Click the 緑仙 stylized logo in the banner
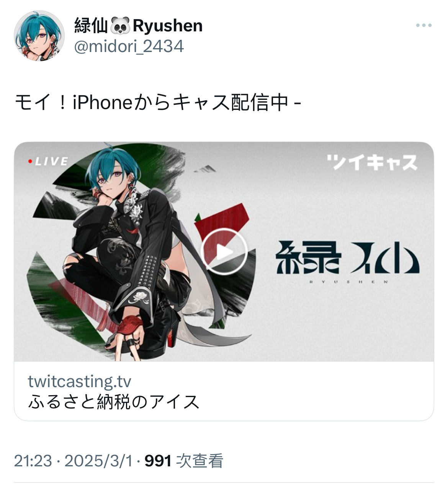The height and width of the screenshot is (487, 448). pyautogui.click(x=348, y=257)
